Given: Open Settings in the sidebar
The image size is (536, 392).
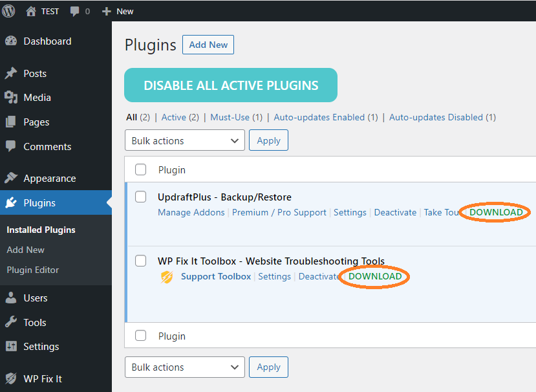Looking at the screenshot, I should tap(41, 347).
